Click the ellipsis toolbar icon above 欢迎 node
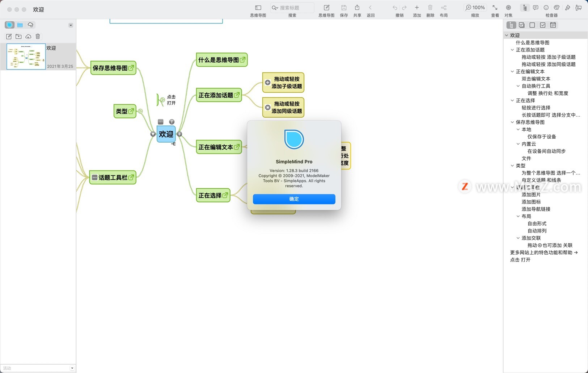 [161, 122]
